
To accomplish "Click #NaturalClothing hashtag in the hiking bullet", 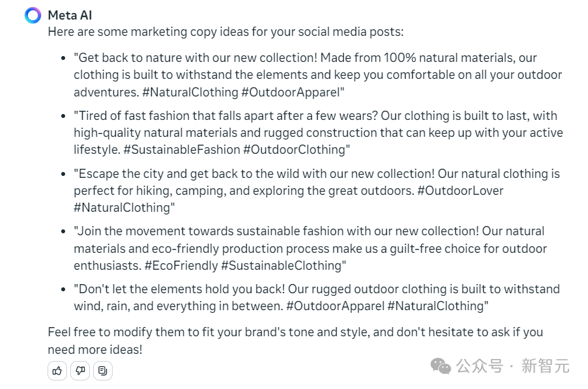I will 122,207.
